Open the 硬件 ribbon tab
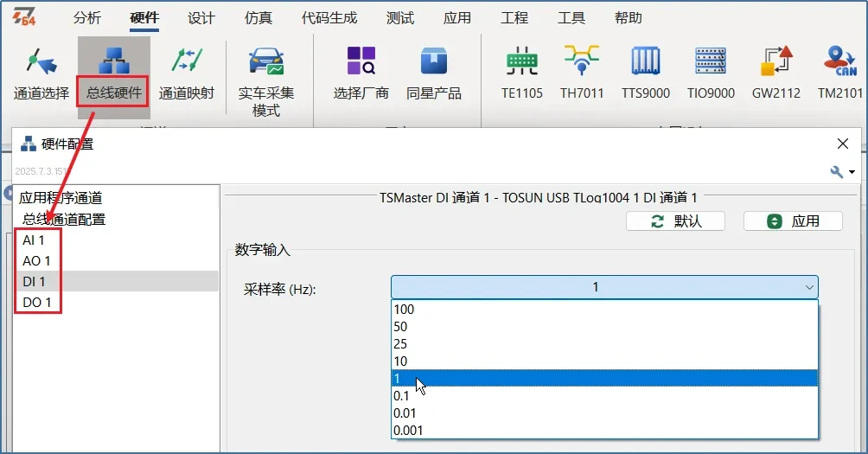This screenshot has width=868, height=454. coord(144,17)
